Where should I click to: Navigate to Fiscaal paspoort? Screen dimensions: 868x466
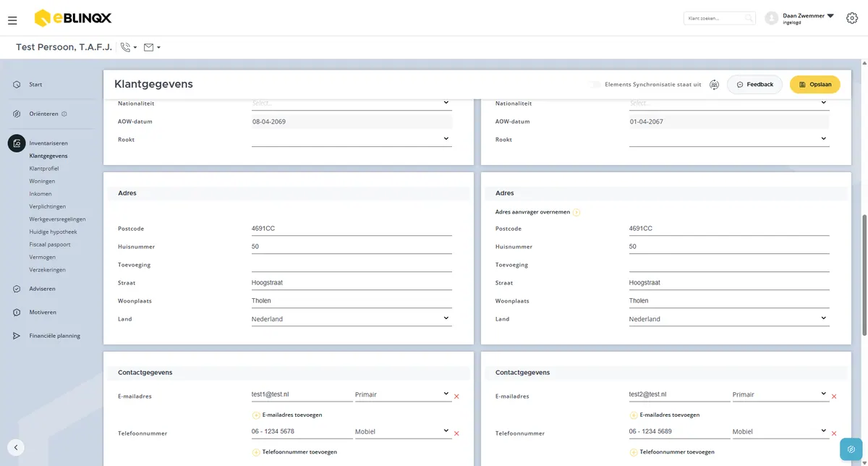(50, 245)
